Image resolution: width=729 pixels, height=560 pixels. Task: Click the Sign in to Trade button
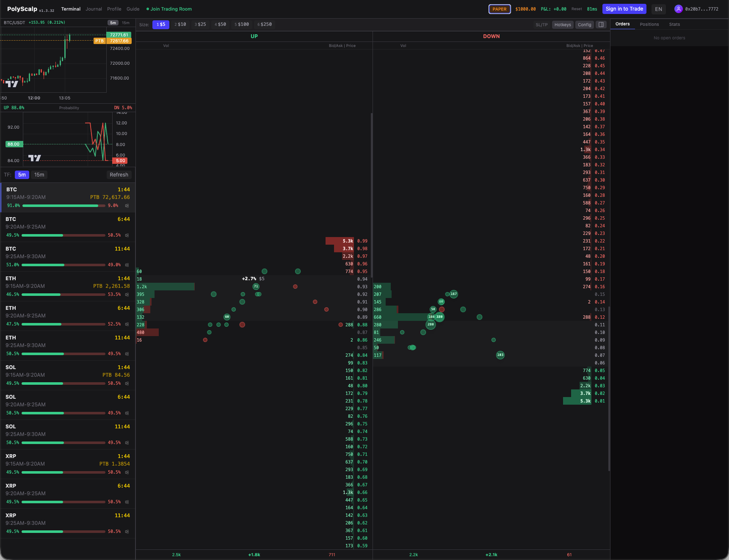click(x=624, y=9)
